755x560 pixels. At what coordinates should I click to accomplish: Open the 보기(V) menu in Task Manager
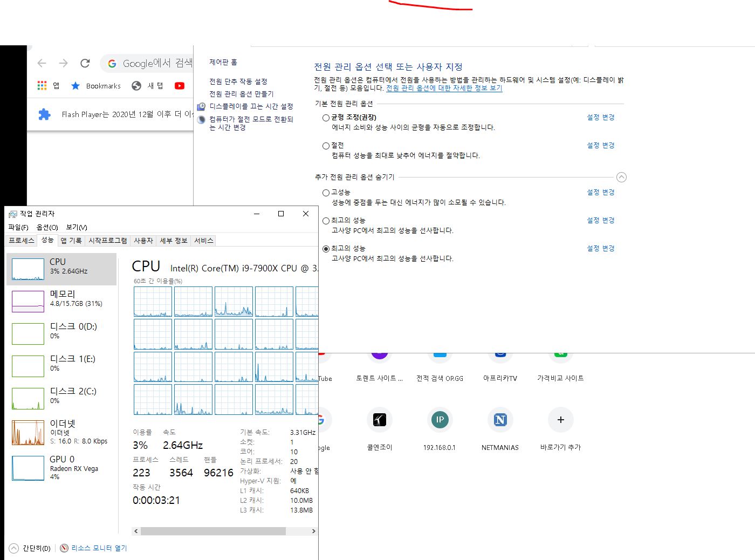tap(77, 227)
